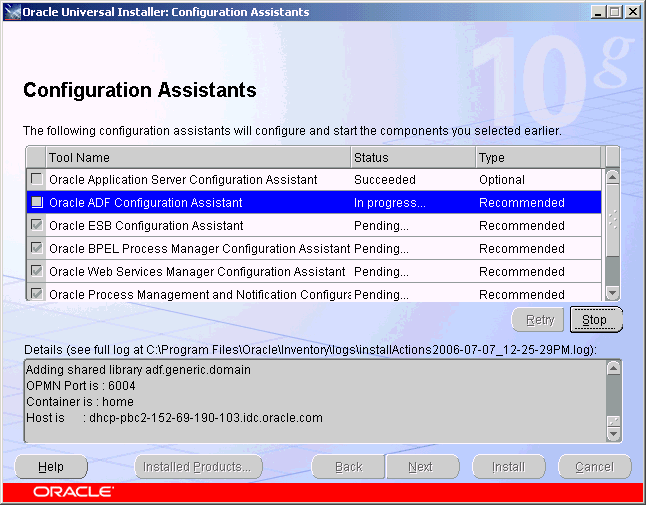Click log line 'Adding shared library adf.generic.domain'
The height and width of the screenshot is (505, 646).
[138, 370]
